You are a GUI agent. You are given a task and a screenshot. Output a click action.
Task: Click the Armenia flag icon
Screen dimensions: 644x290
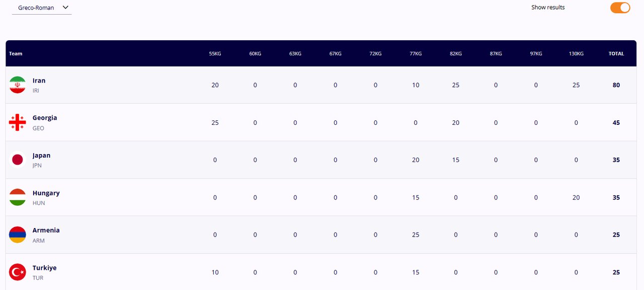click(x=18, y=235)
